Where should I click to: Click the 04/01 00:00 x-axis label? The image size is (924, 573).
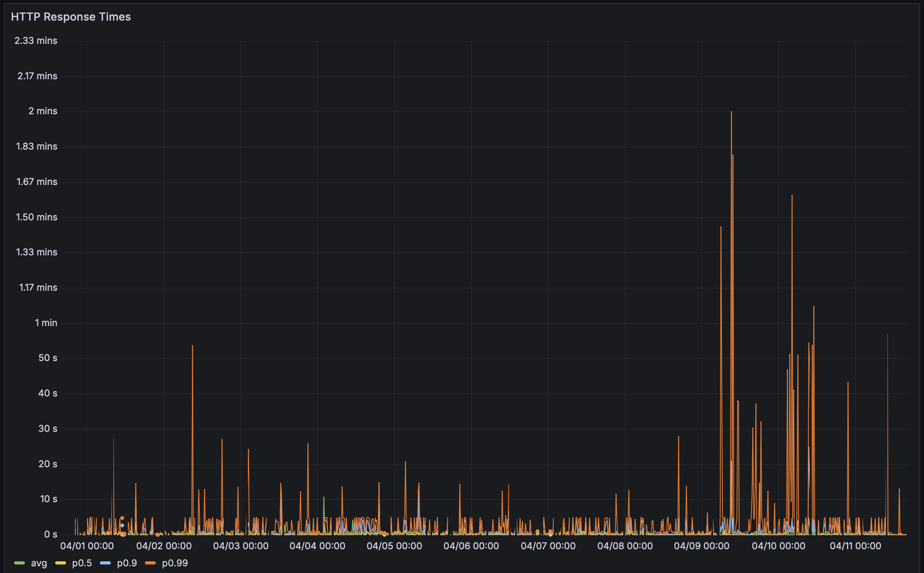[x=87, y=546]
